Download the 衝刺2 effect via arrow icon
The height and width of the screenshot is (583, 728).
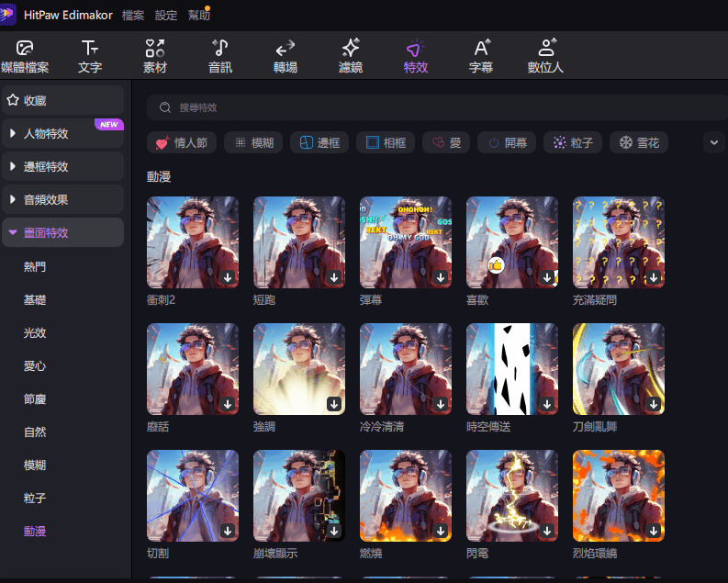228,277
